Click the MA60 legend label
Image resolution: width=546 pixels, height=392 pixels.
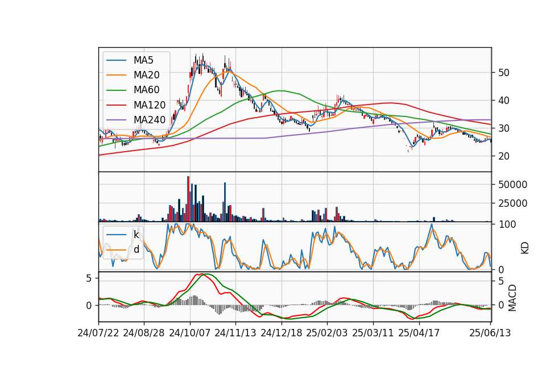click(146, 90)
